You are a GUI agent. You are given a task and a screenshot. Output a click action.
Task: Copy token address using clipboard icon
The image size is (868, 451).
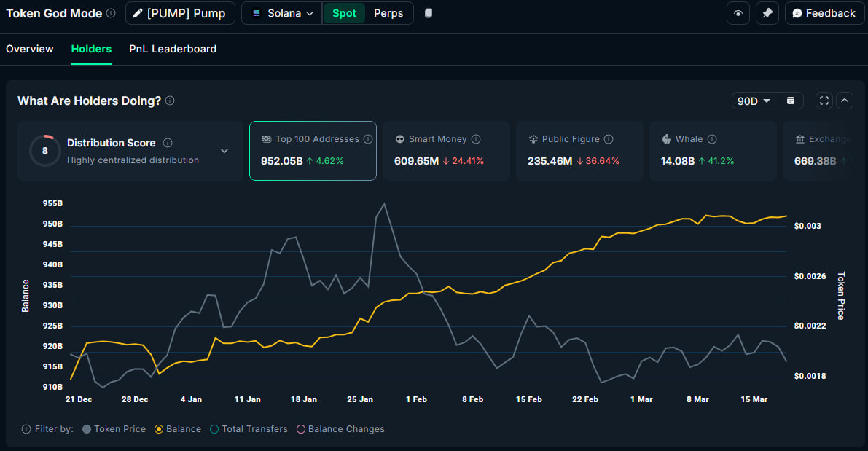pyautogui.click(x=429, y=13)
